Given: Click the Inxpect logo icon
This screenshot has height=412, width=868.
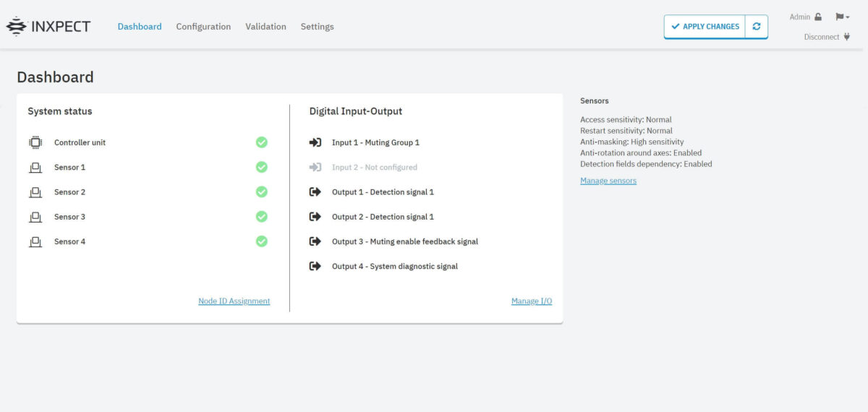Looking at the screenshot, I should tap(16, 27).
